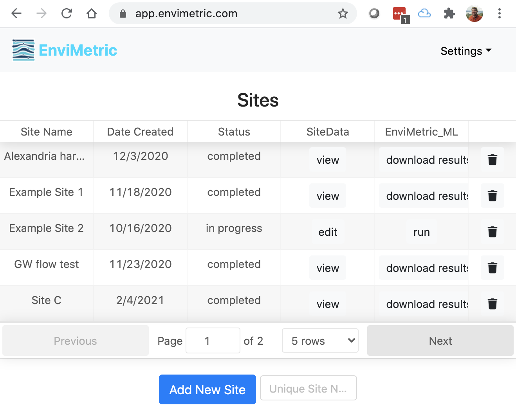Delete Example Site 2 with trash icon
This screenshot has height=420, width=516.
click(493, 232)
